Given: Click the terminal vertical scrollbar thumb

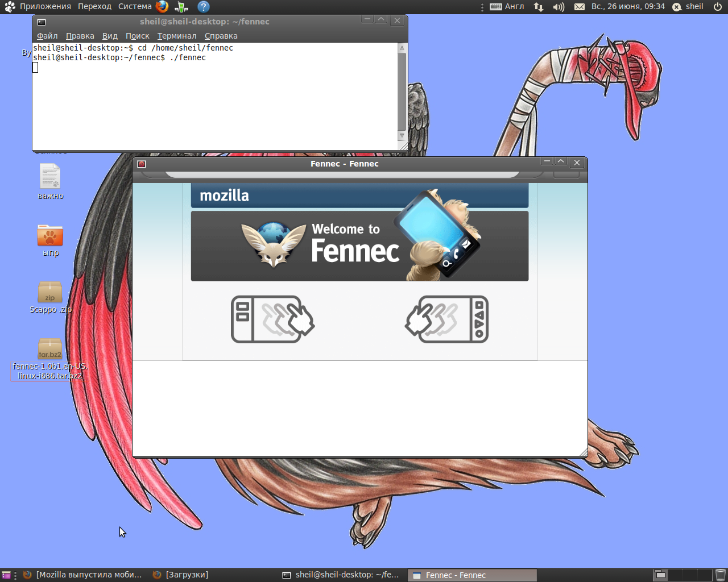Looking at the screenshot, I should [402, 92].
